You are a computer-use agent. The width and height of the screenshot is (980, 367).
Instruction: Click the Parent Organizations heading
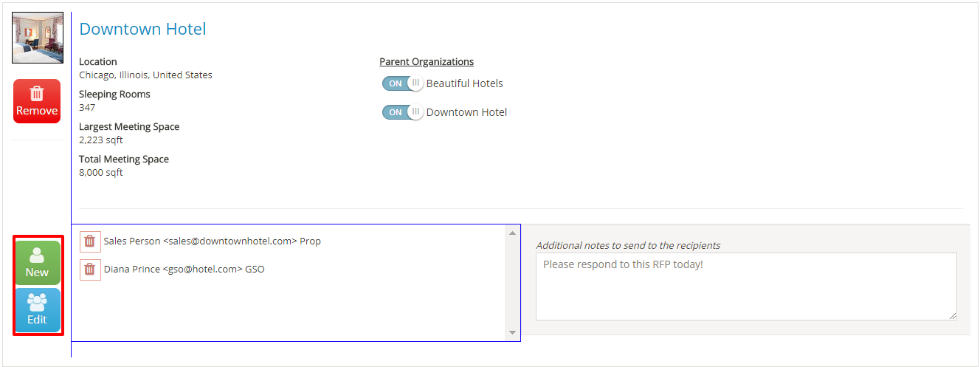click(x=427, y=62)
